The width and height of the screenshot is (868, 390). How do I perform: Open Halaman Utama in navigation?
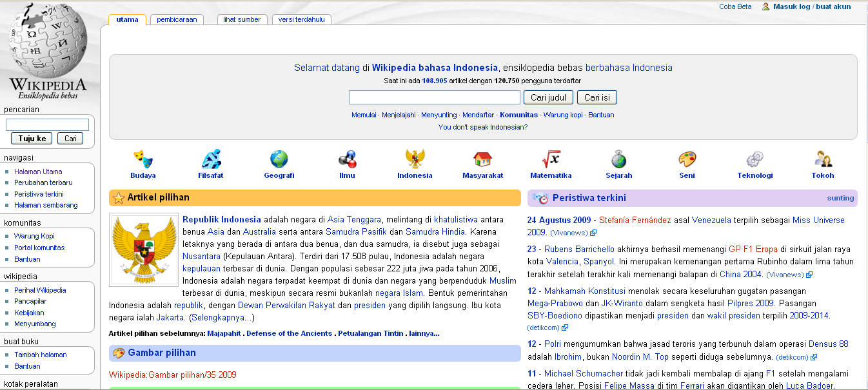38,171
